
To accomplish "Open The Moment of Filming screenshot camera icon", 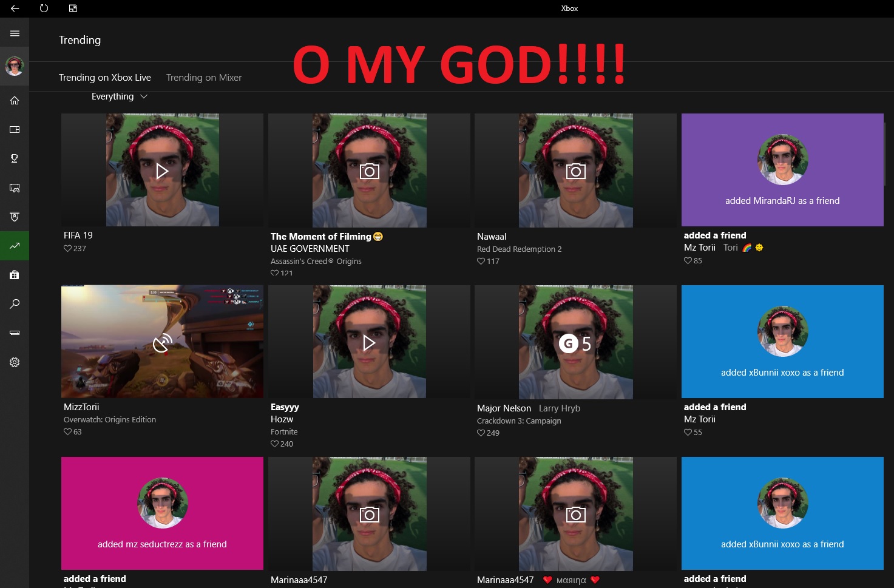I will tap(369, 171).
